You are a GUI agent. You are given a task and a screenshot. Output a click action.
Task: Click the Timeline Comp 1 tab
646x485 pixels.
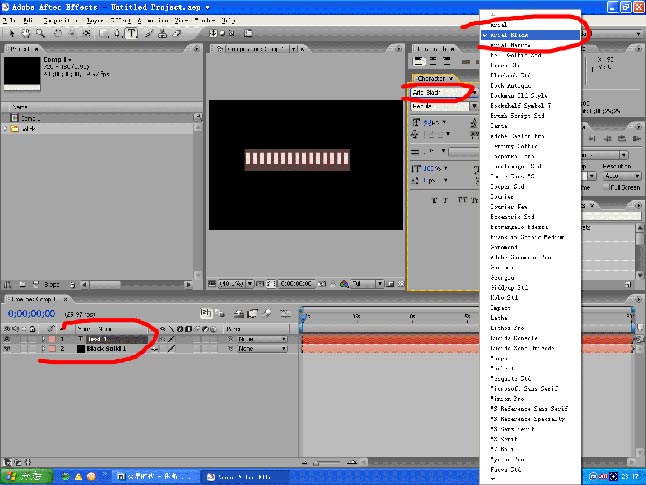(x=35, y=299)
